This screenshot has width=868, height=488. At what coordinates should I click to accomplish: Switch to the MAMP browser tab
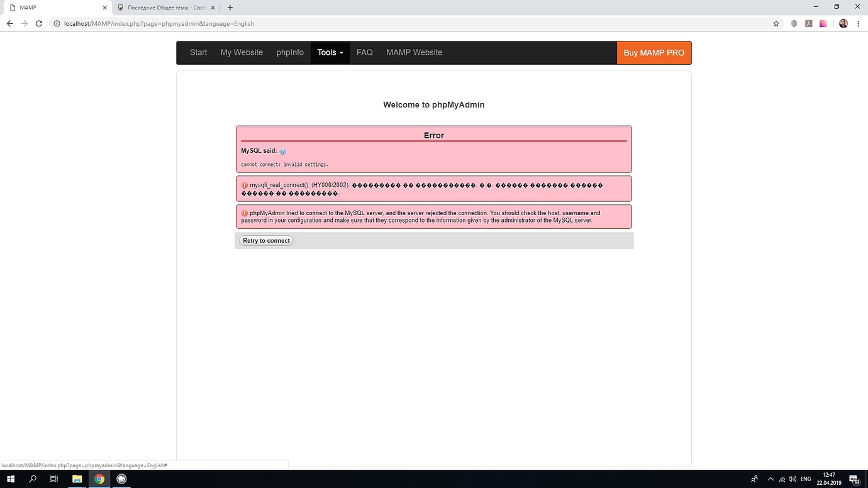[x=57, y=8]
